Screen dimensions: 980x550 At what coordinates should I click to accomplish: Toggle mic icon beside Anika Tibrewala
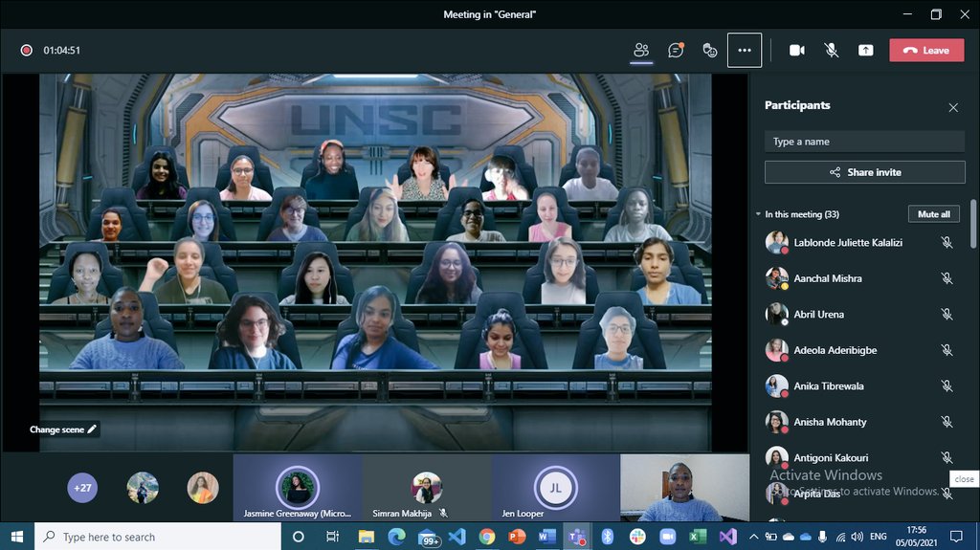tap(947, 385)
